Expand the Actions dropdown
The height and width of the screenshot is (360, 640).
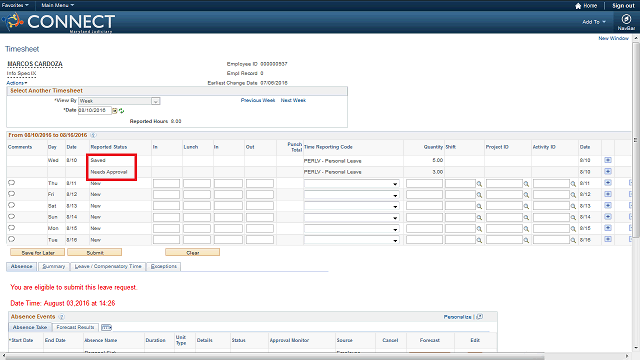pos(17,83)
